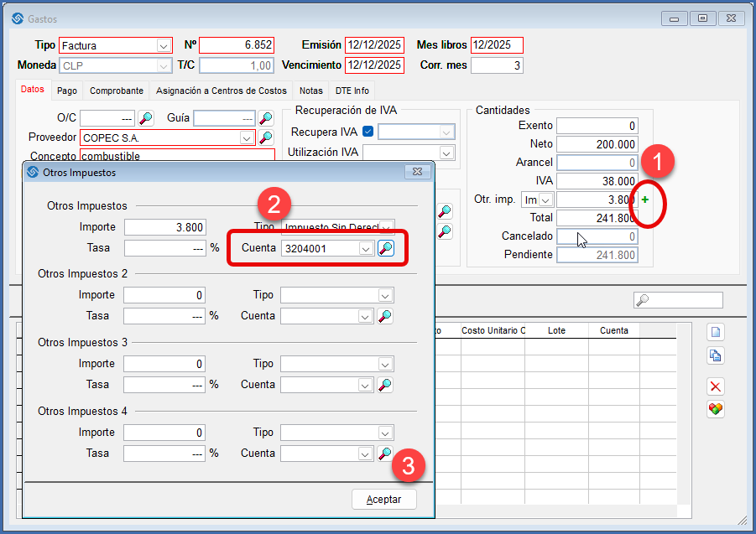Click the Concepto field with combustible
The width and height of the screenshot is (756, 534).
tap(177, 155)
